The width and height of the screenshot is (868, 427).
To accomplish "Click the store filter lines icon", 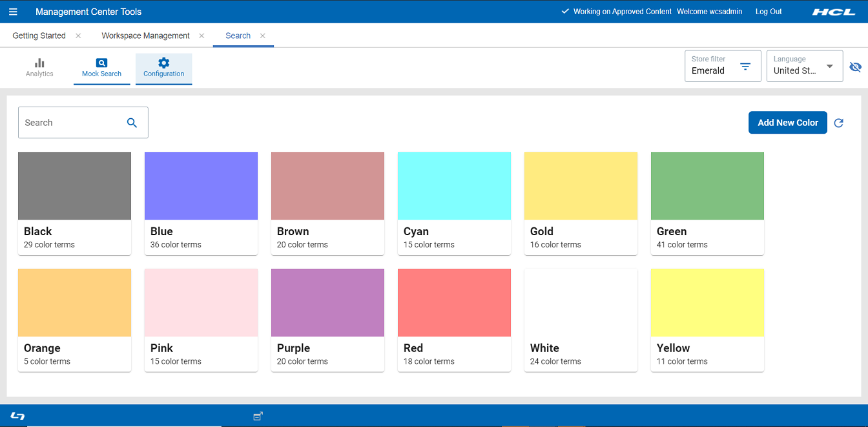I will (x=745, y=67).
